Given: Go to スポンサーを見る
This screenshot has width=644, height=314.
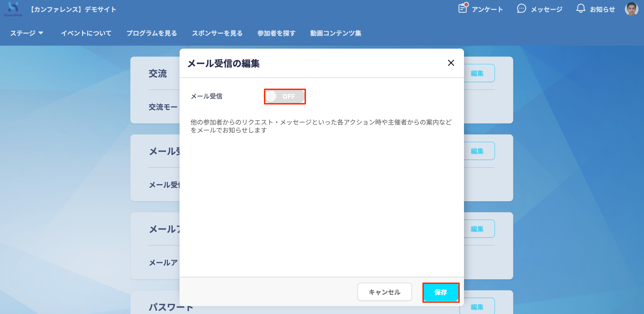Looking at the screenshot, I should (217, 33).
